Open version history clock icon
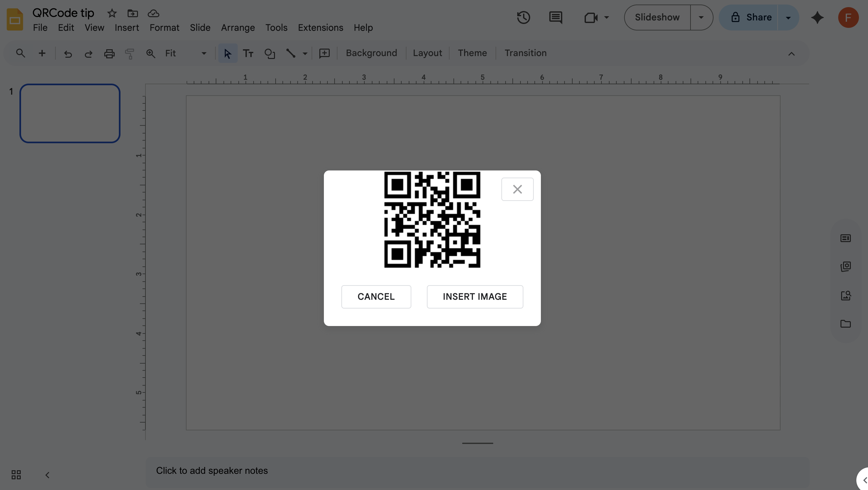 [x=523, y=17]
